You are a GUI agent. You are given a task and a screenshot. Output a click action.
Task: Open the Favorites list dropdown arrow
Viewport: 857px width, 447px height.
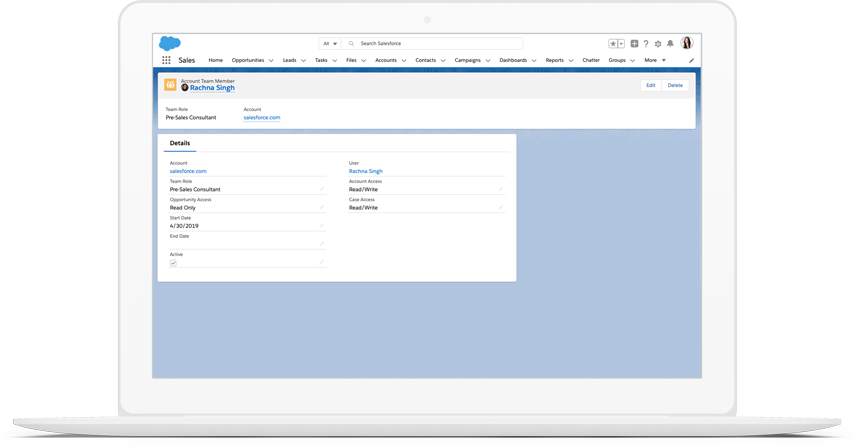point(621,44)
